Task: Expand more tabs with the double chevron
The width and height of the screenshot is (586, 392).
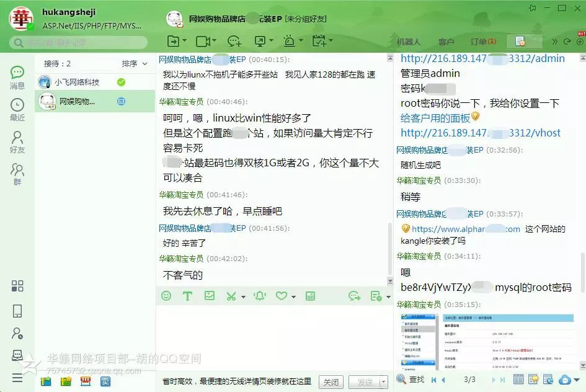Action: pyautogui.click(x=554, y=42)
